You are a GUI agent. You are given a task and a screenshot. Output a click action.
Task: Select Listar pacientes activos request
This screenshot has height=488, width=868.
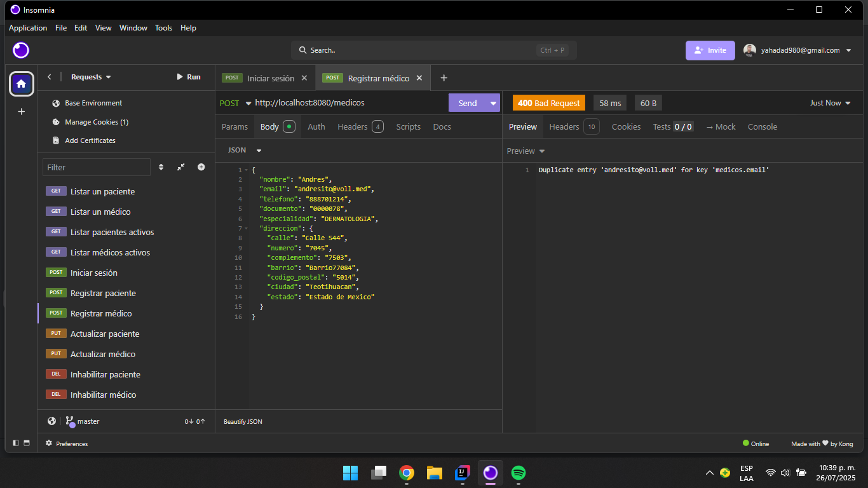coord(126,232)
